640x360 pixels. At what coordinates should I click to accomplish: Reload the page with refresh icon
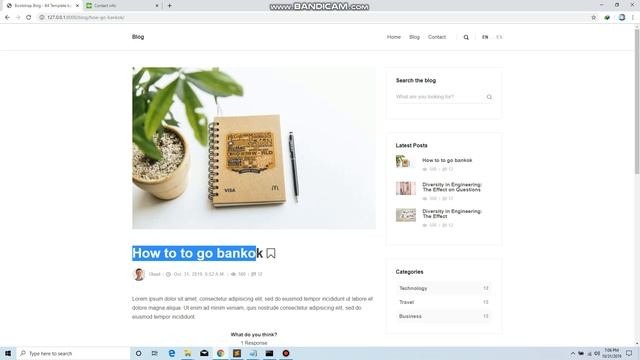29,18
